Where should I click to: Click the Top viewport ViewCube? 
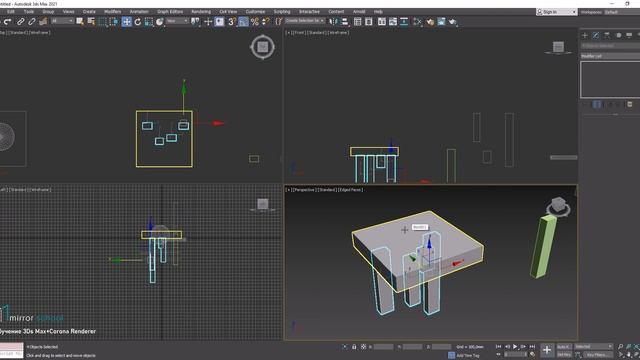pyautogui.click(x=262, y=47)
